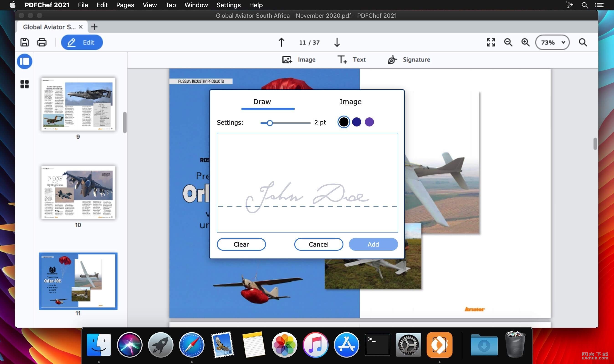The image size is (614, 364).
Task: Click the orange PDFChef dock icon
Action: point(439,345)
